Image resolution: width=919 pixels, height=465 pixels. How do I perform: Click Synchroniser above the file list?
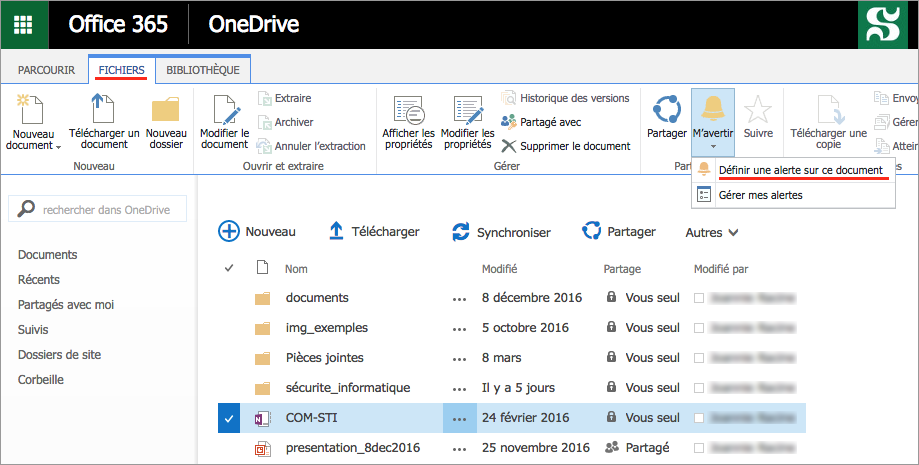coord(501,232)
